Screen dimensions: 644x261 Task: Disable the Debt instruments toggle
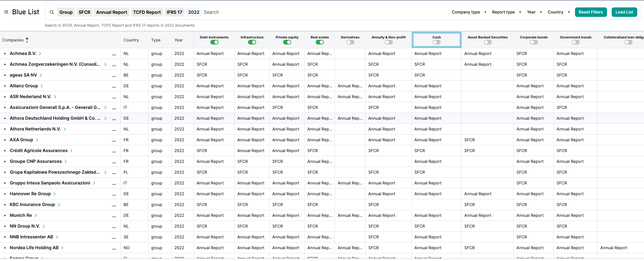point(214,42)
